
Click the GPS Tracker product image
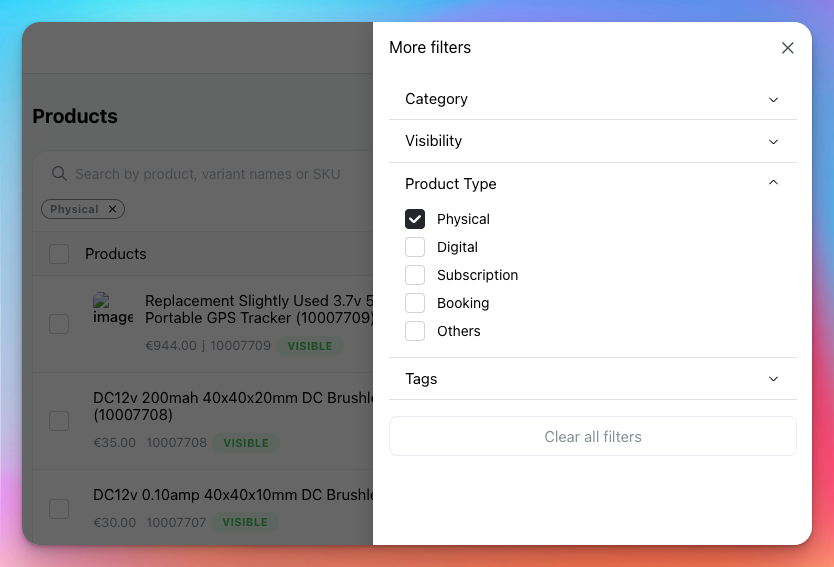pos(113,309)
